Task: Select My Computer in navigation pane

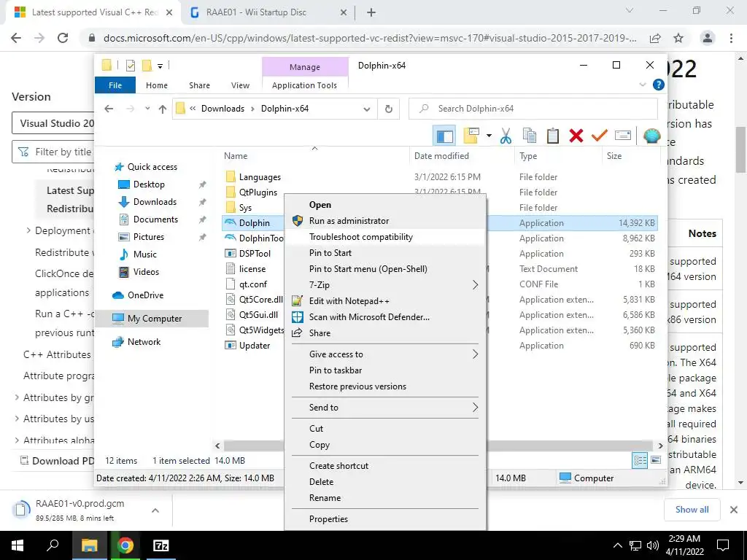Action: point(155,318)
